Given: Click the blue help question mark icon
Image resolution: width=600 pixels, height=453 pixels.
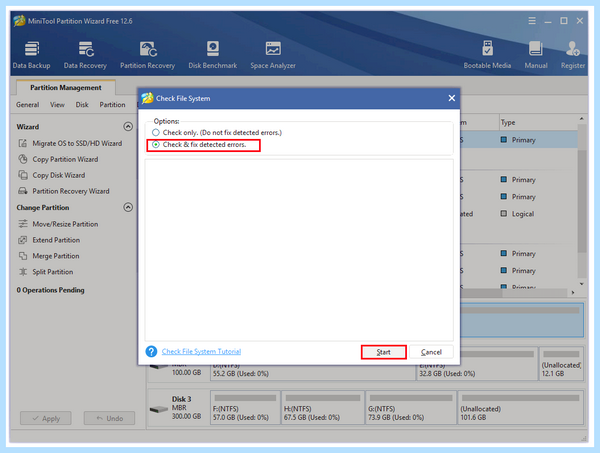Looking at the screenshot, I should [151, 351].
